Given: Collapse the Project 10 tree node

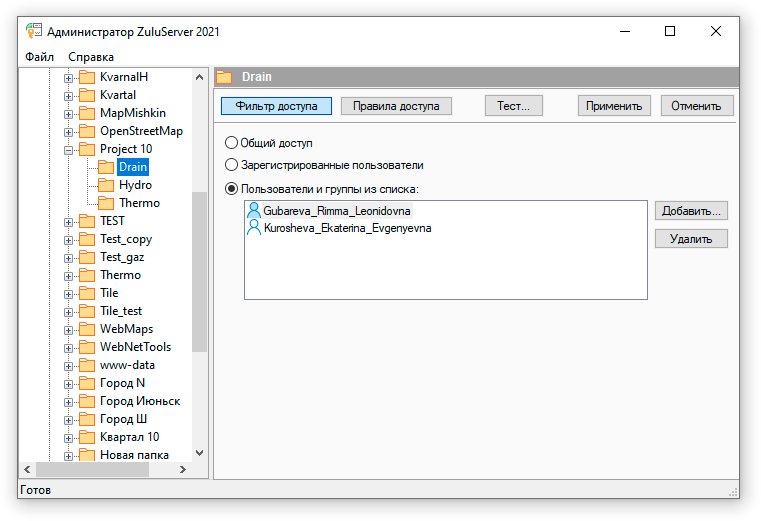Looking at the screenshot, I should pyautogui.click(x=68, y=150).
